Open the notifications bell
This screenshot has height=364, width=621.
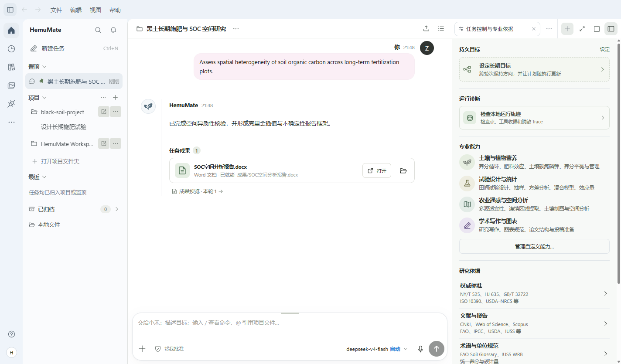pyautogui.click(x=113, y=30)
